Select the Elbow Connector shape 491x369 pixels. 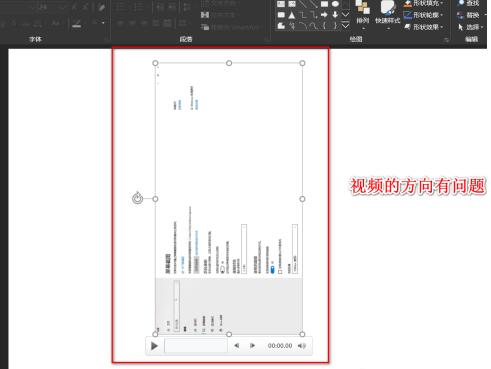tap(303, 15)
